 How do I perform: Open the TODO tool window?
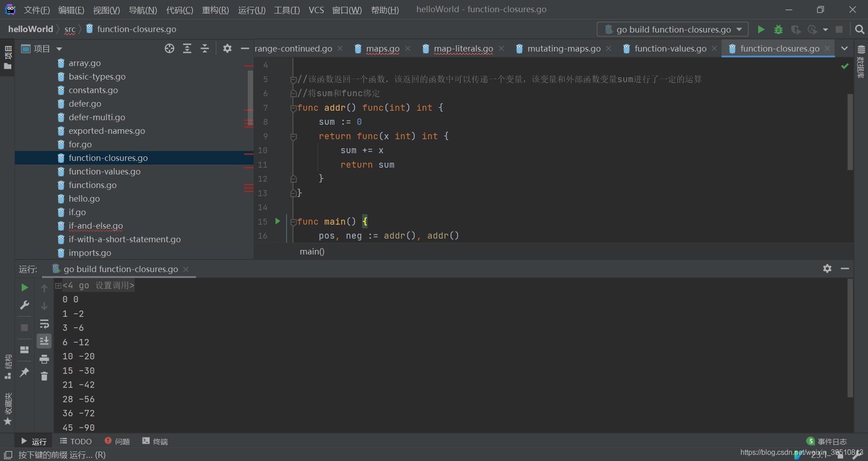pos(76,441)
